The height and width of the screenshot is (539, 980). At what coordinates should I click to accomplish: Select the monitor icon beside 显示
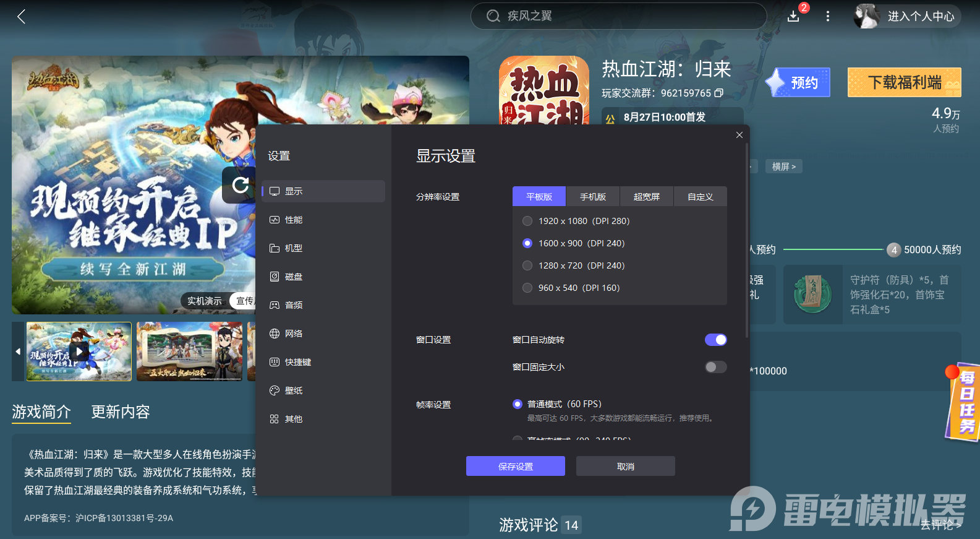(x=275, y=191)
